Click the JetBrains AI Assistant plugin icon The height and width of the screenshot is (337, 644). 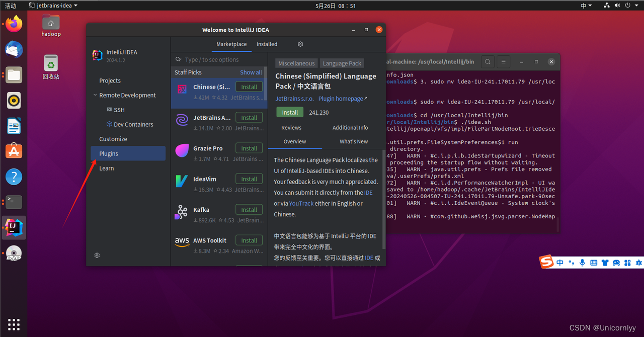click(x=182, y=120)
